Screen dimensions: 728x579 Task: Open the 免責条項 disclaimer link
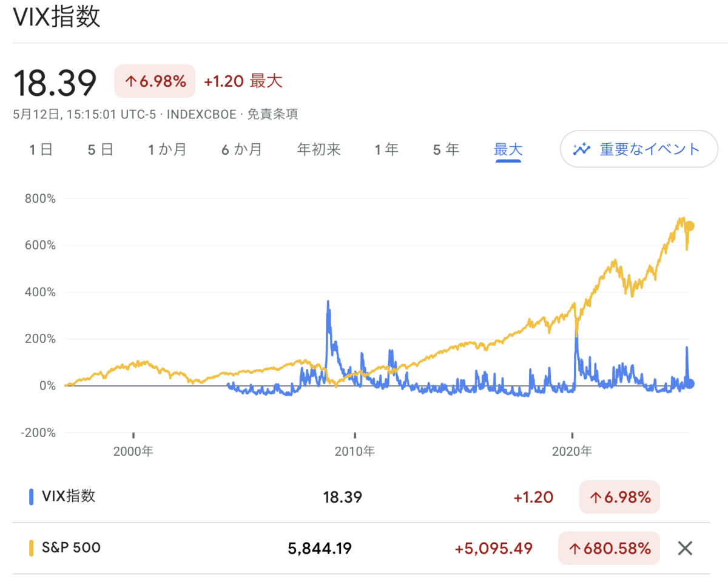[x=272, y=114]
